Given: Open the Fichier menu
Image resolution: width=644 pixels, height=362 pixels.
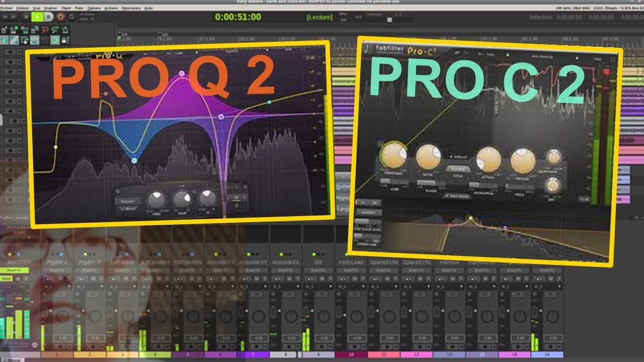Looking at the screenshot, I should point(6,8).
